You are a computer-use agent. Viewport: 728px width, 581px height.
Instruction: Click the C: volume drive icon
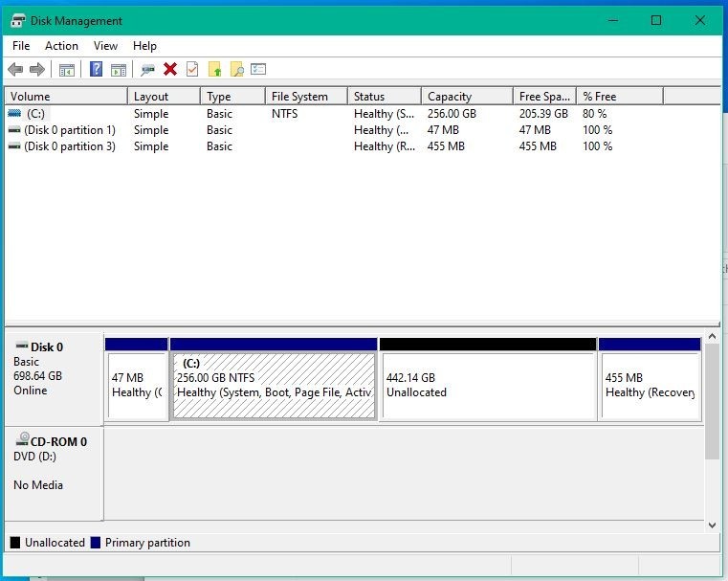tap(15, 113)
